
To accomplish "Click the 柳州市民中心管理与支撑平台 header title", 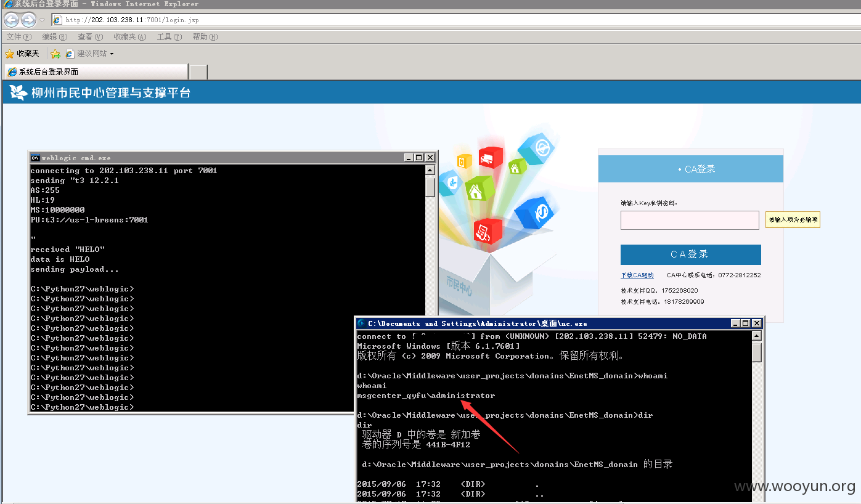I will [111, 93].
